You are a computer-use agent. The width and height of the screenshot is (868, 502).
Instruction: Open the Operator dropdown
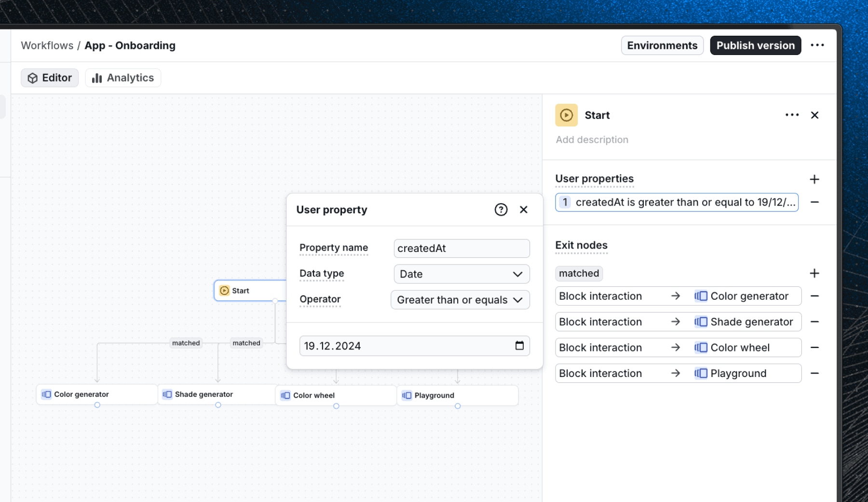click(x=460, y=299)
